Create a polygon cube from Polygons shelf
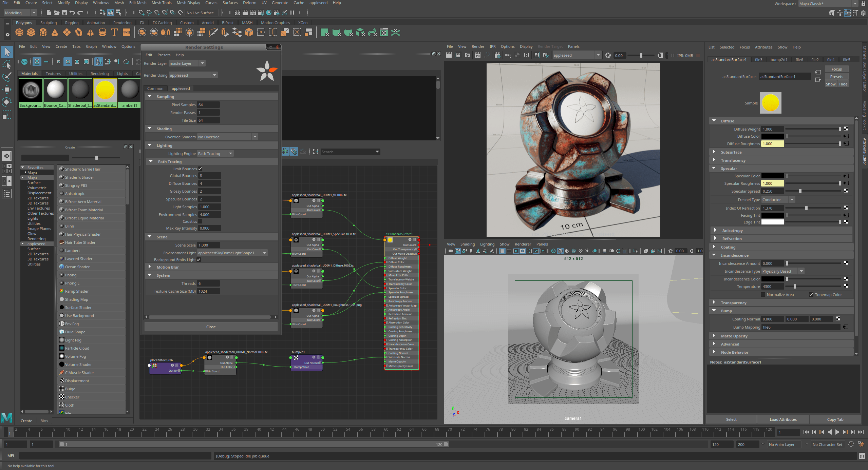This screenshot has width=868, height=470. (x=31, y=32)
